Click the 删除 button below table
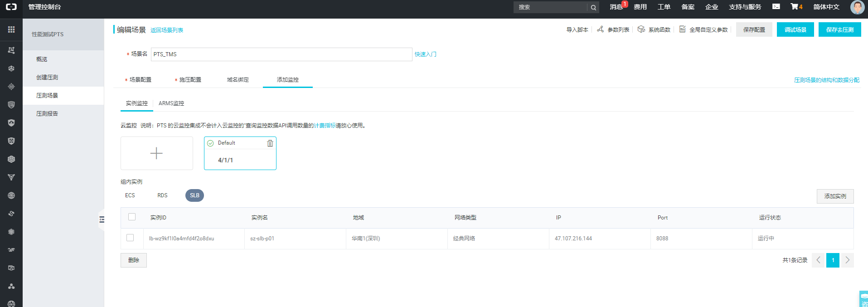868x307 pixels. pos(134,260)
